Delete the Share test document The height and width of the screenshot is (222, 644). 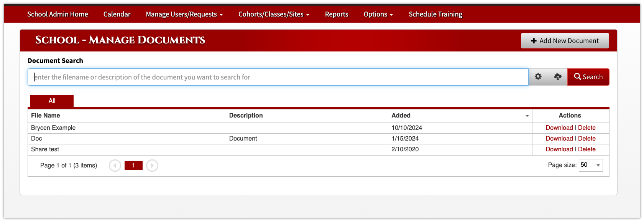(587, 149)
